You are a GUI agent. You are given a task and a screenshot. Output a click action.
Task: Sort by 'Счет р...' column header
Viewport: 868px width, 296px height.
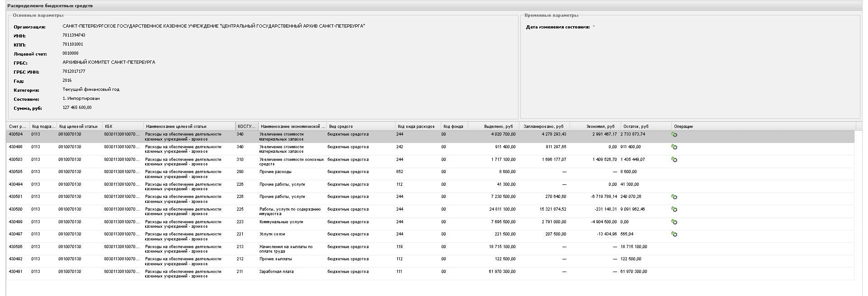click(18, 127)
